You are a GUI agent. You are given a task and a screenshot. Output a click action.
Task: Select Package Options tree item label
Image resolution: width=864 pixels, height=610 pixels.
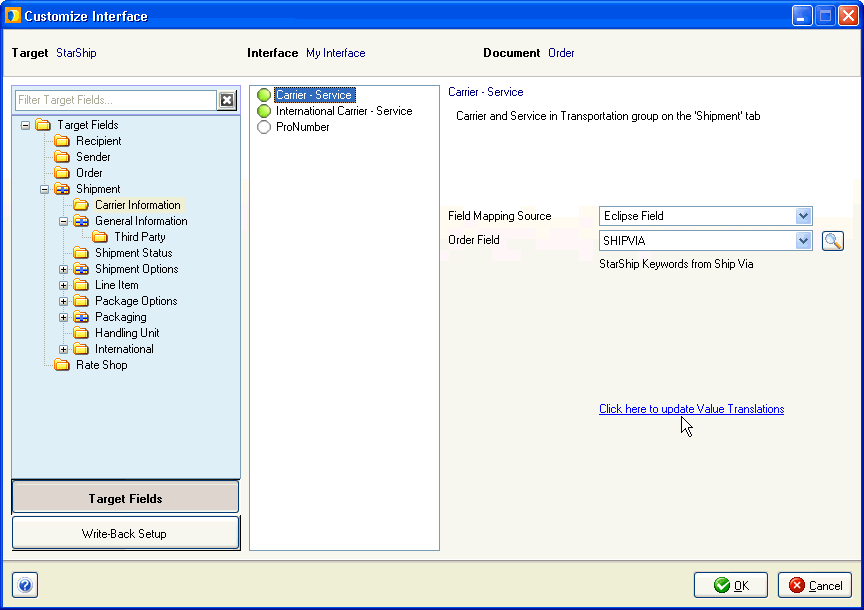pyautogui.click(x=136, y=301)
